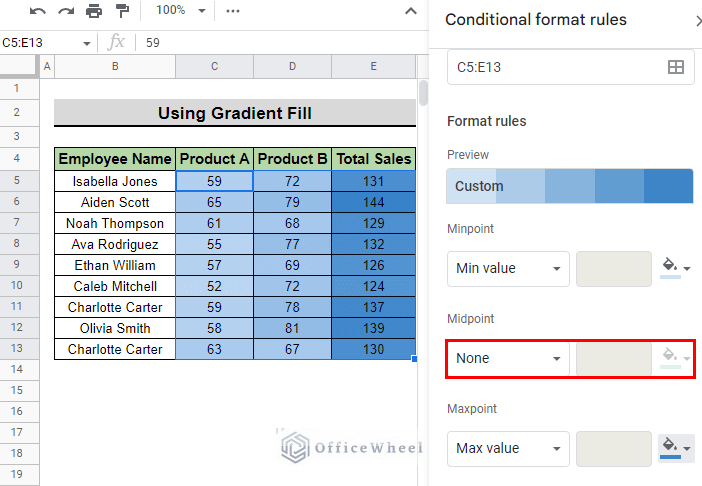702x486 pixels.
Task: Activate the Paint format roller icon
Action: tap(122, 10)
